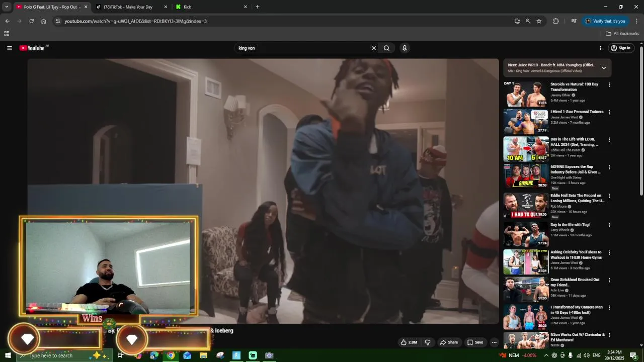Like the video (2.8M)

tap(409, 342)
